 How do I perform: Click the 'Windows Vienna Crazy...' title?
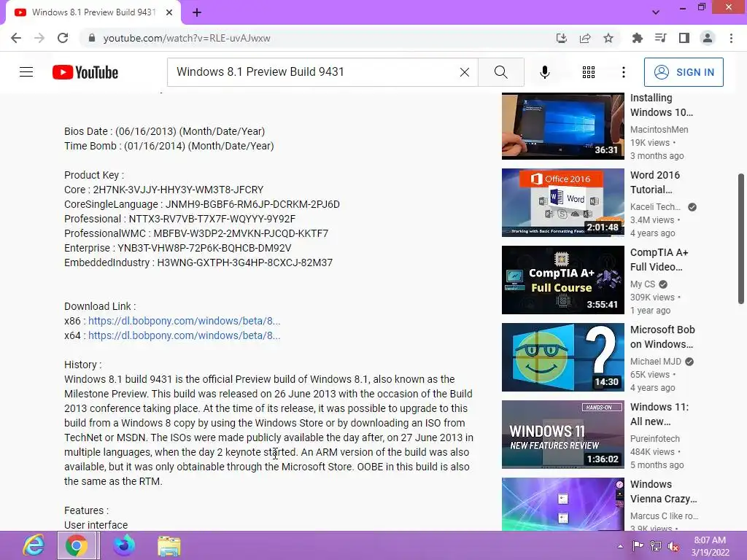click(x=663, y=491)
